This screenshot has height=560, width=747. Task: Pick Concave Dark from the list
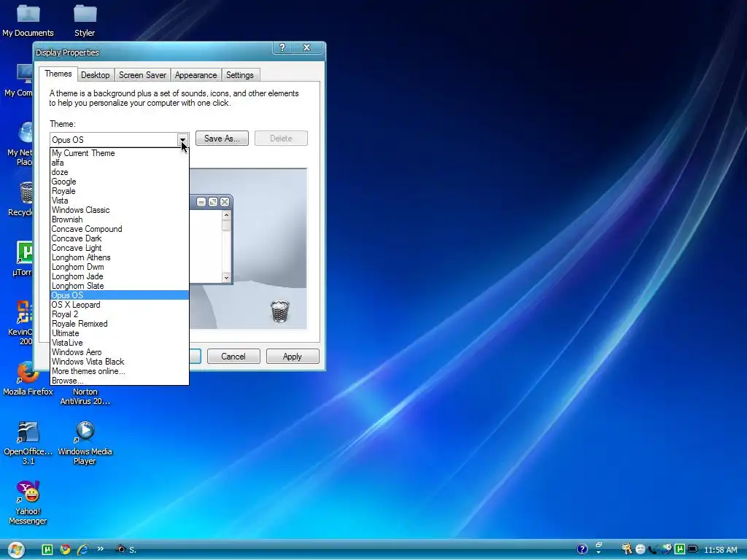coord(120,238)
